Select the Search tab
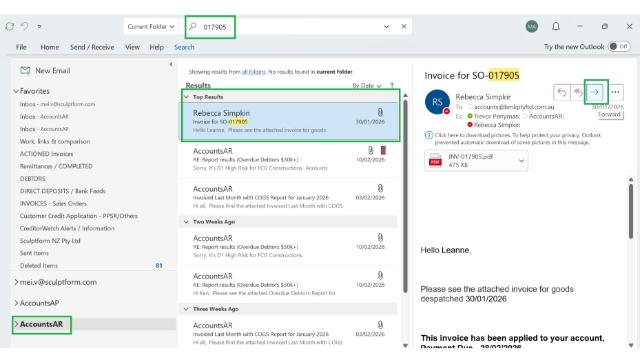The image size is (640, 360). pos(184,47)
